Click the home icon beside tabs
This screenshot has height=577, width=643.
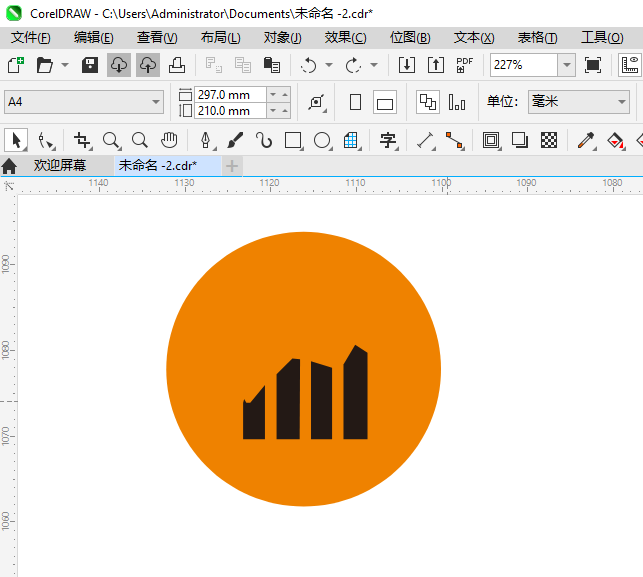(9, 166)
